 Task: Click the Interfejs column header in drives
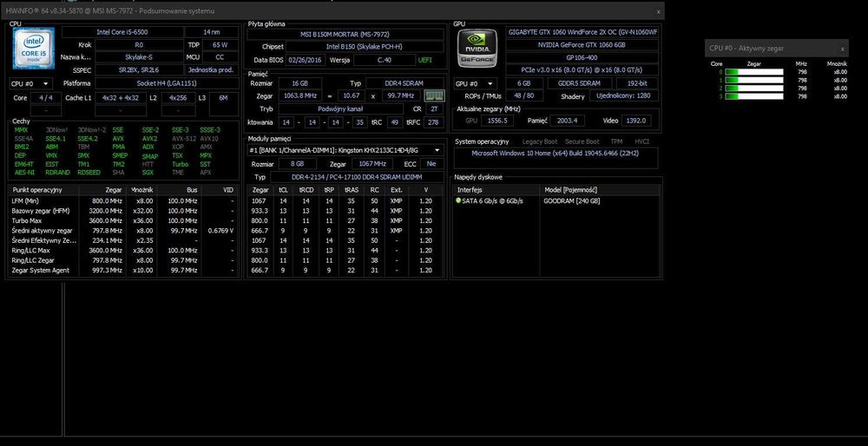[496, 190]
